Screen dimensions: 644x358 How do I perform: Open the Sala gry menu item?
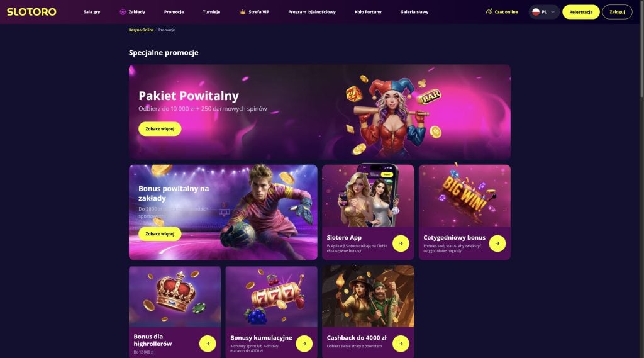pos(92,12)
